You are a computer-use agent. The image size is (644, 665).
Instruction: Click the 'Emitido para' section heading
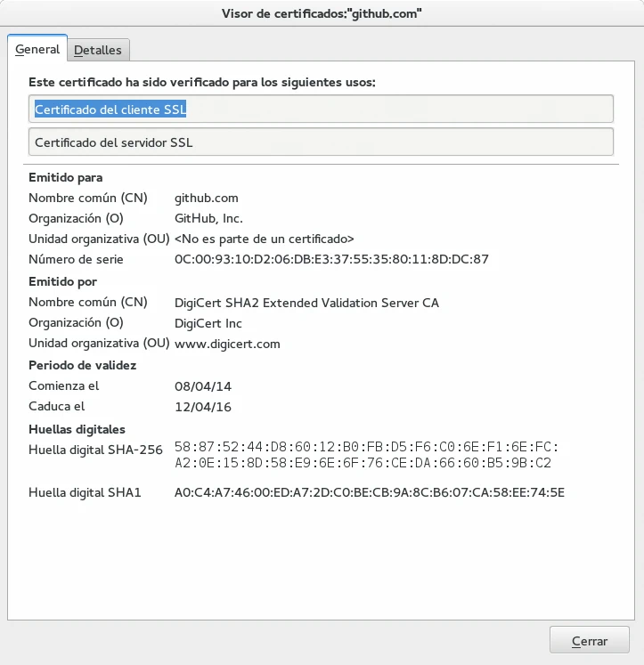65,177
